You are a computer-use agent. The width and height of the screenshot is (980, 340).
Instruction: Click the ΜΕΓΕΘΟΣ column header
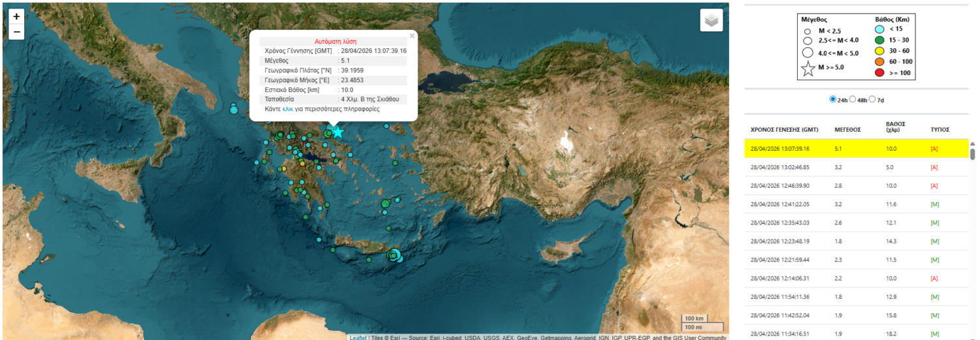point(847,129)
